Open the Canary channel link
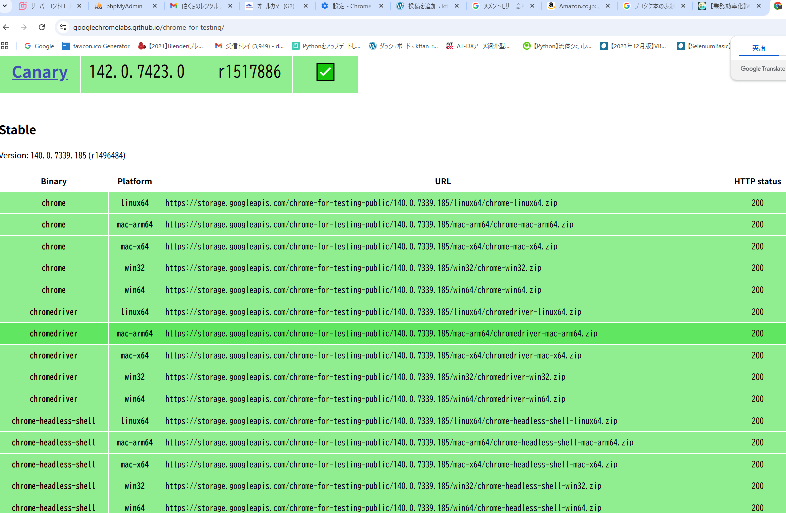Viewport: 786px width, 513px height. (39, 72)
